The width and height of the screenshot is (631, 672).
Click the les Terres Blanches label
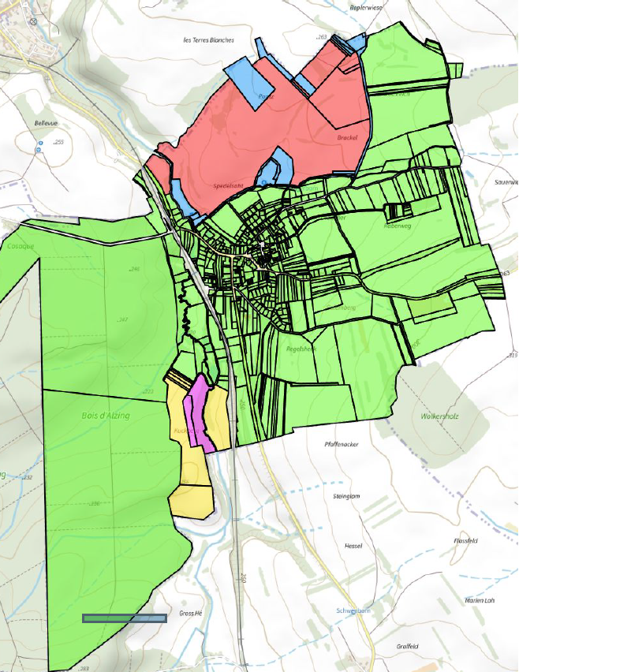pyautogui.click(x=207, y=39)
